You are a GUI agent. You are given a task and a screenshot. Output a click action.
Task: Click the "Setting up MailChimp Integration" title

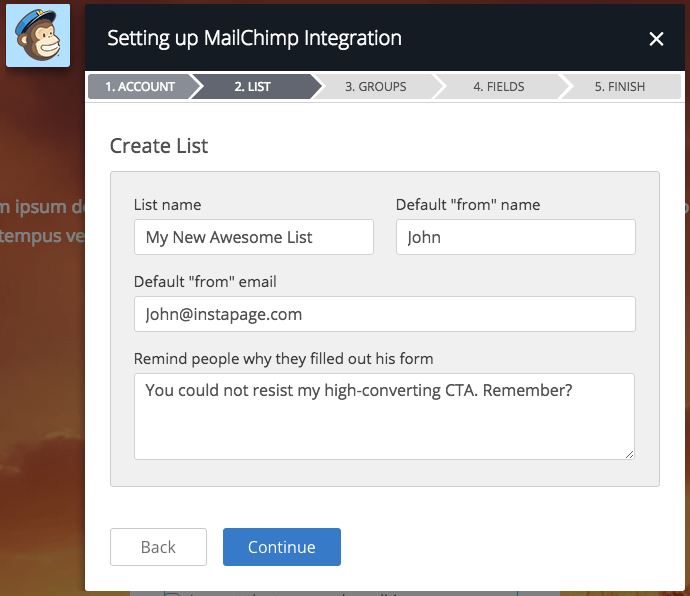tap(254, 38)
